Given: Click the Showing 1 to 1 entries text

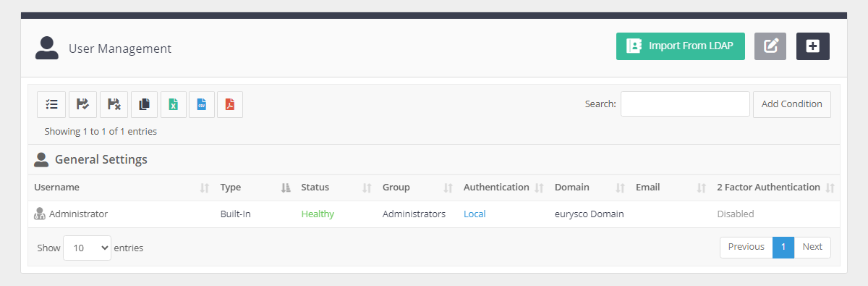Looking at the screenshot, I should (101, 132).
